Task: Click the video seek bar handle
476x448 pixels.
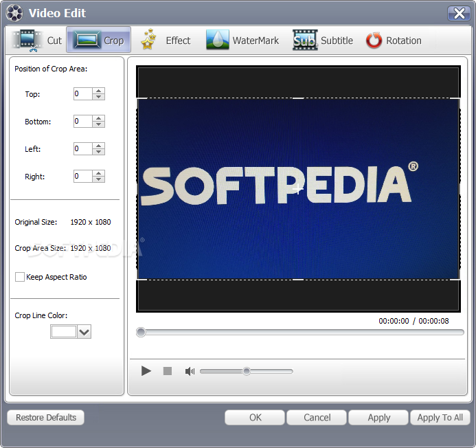Action: click(141, 332)
